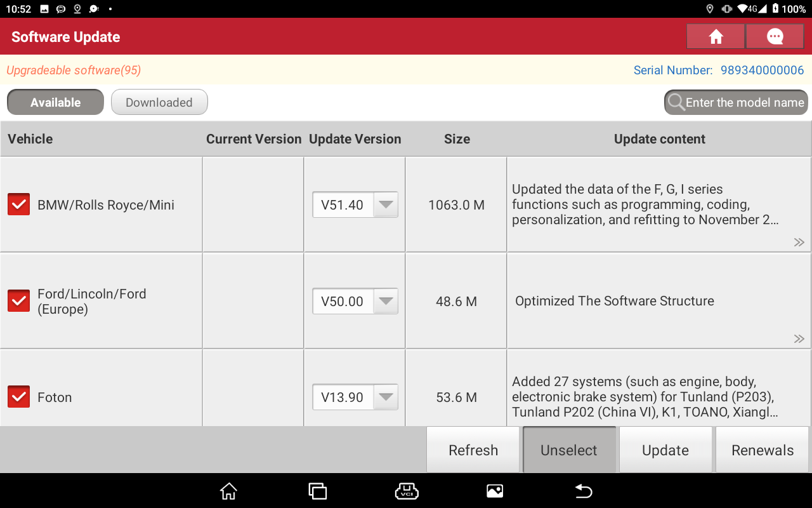This screenshot has width=812, height=508.
Task: Expand the Ford version selector showing V50.00
Action: 385,301
